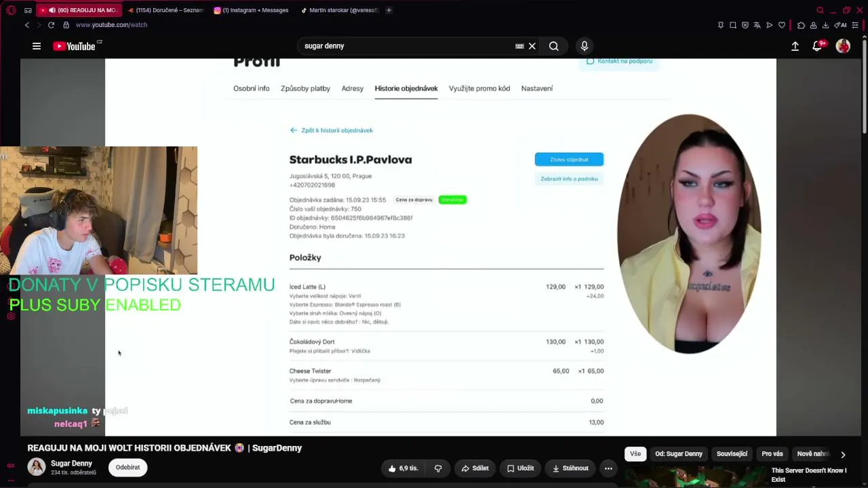868x488 pixels.
Task: Click the YouTube search input field
Action: pyautogui.click(x=407, y=46)
